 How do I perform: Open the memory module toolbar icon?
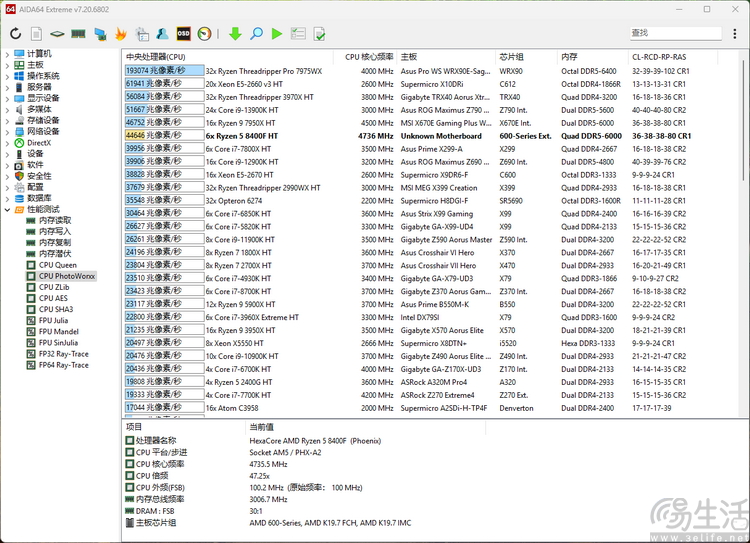point(78,33)
